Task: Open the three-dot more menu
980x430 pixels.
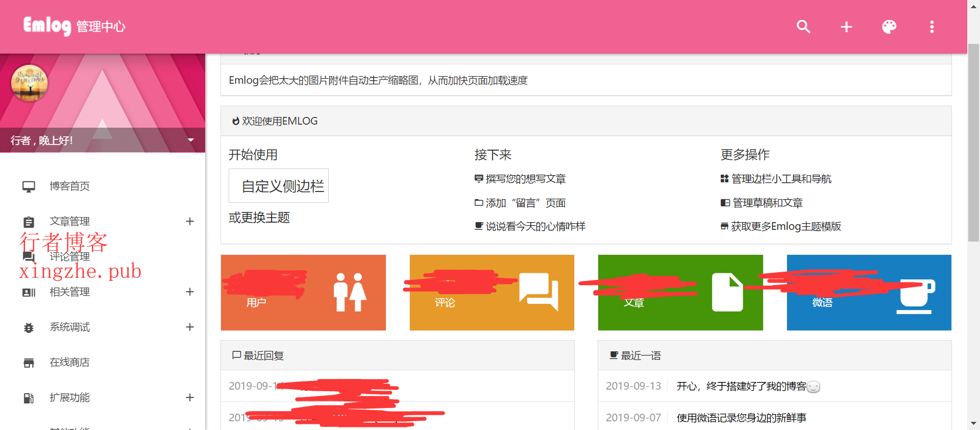Action: (x=932, y=27)
